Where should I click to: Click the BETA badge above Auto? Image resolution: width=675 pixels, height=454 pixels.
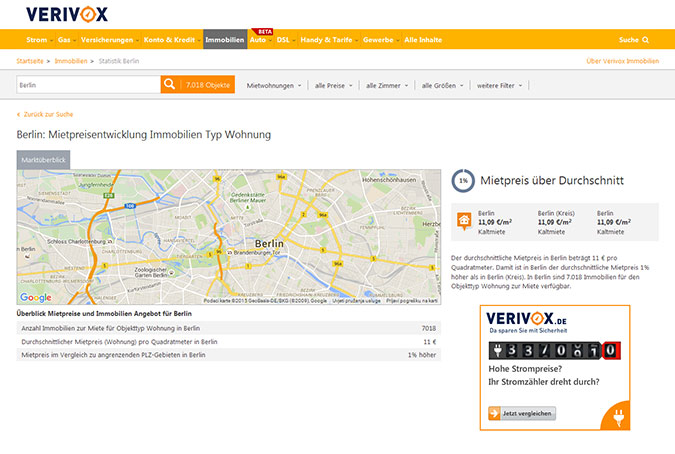(263, 31)
